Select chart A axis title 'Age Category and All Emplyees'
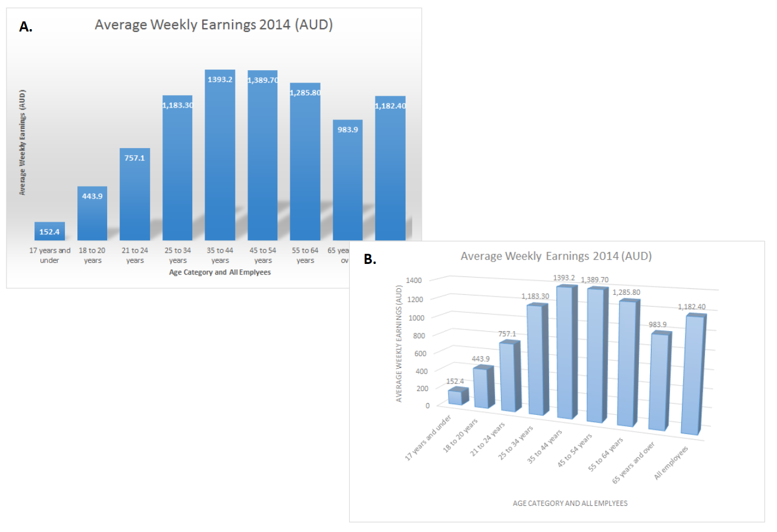The height and width of the screenshot is (532, 777). 221,273
